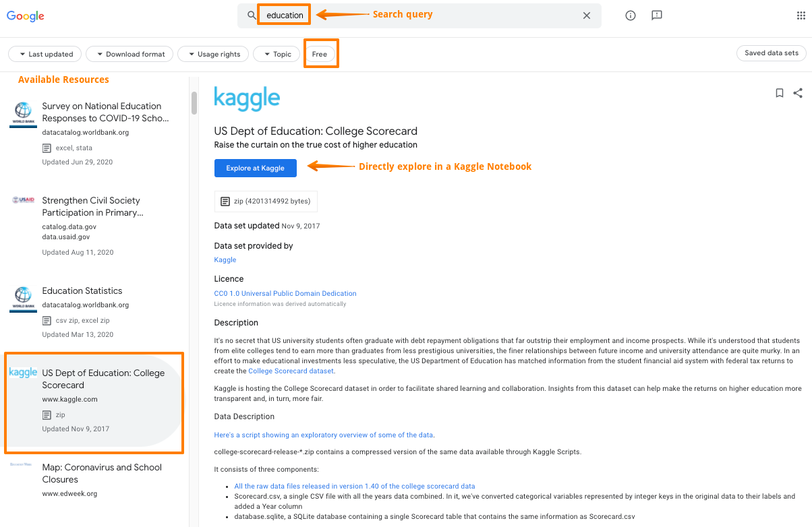This screenshot has width=812, height=527.
Task: Click the search magnifier icon
Action: (x=252, y=15)
